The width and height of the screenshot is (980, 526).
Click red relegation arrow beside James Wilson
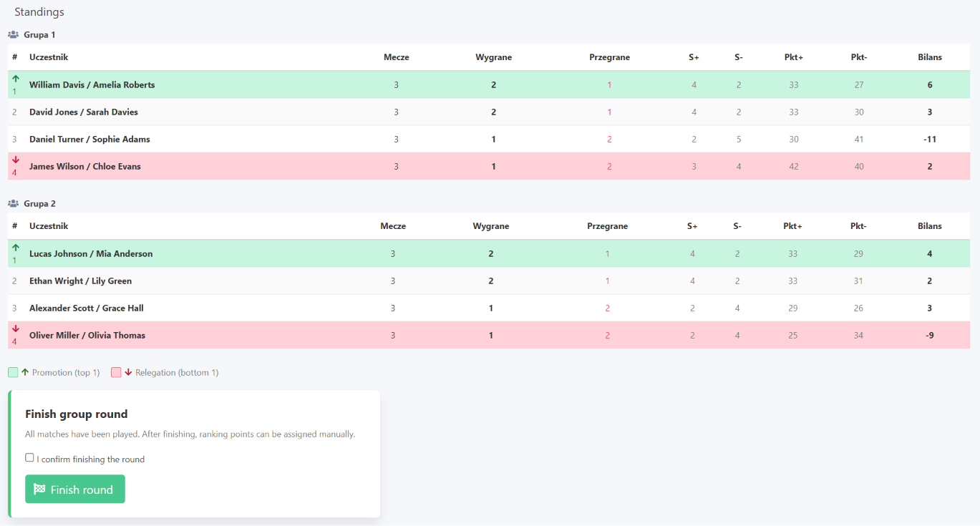pos(16,160)
